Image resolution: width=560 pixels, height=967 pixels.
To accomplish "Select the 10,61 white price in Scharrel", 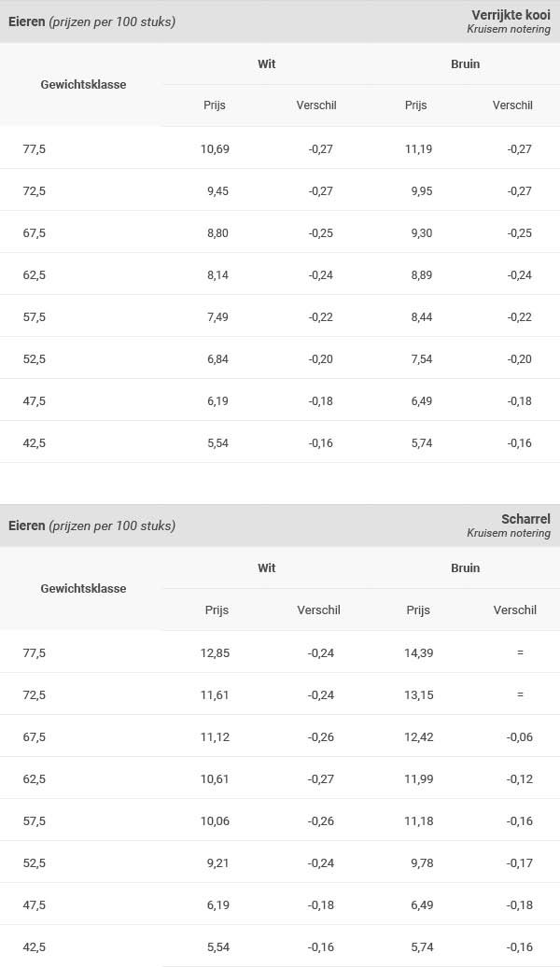I will 215,778.
